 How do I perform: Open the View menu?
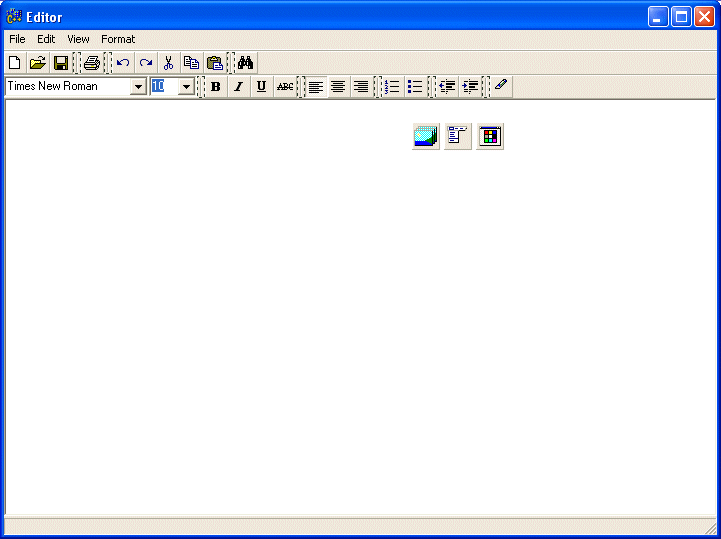[x=78, y=39]
